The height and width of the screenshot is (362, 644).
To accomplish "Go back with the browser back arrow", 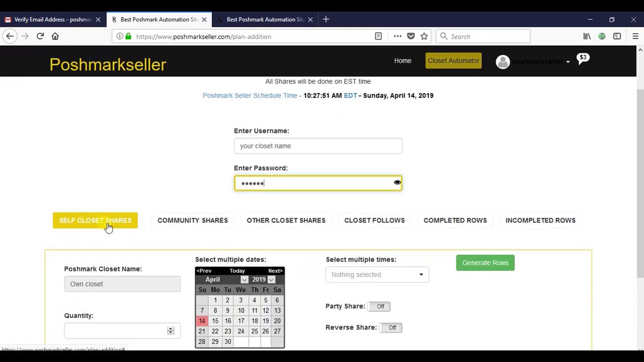I will click(10, 36).
